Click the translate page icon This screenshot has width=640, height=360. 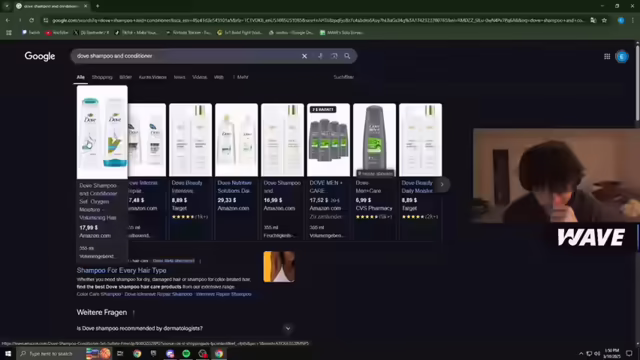[593, 20]
